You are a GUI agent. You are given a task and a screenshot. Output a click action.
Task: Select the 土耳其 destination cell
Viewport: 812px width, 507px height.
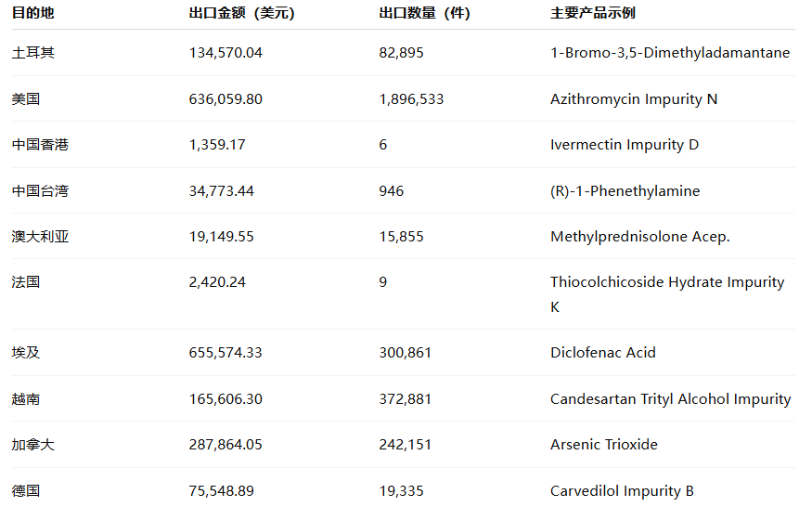[32, 53]
